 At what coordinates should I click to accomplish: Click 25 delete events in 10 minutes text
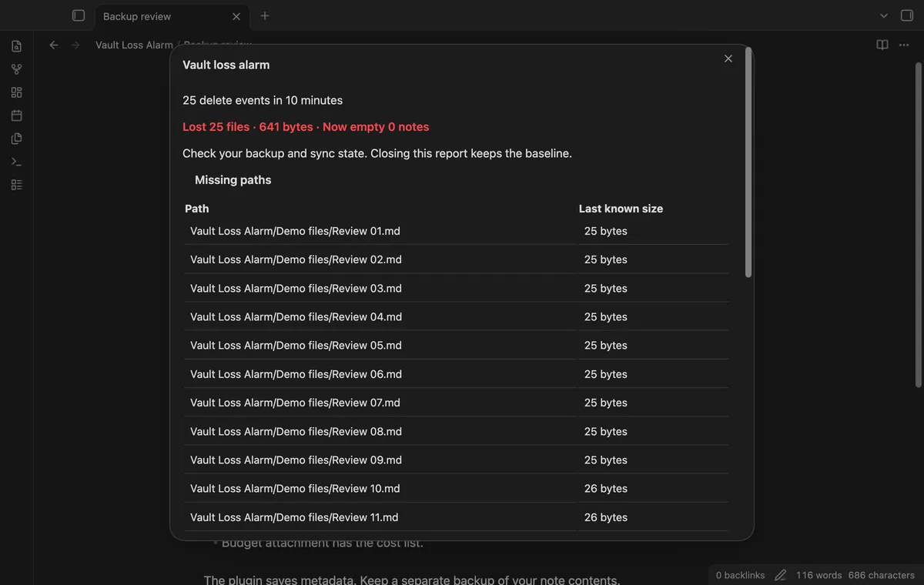263,100
